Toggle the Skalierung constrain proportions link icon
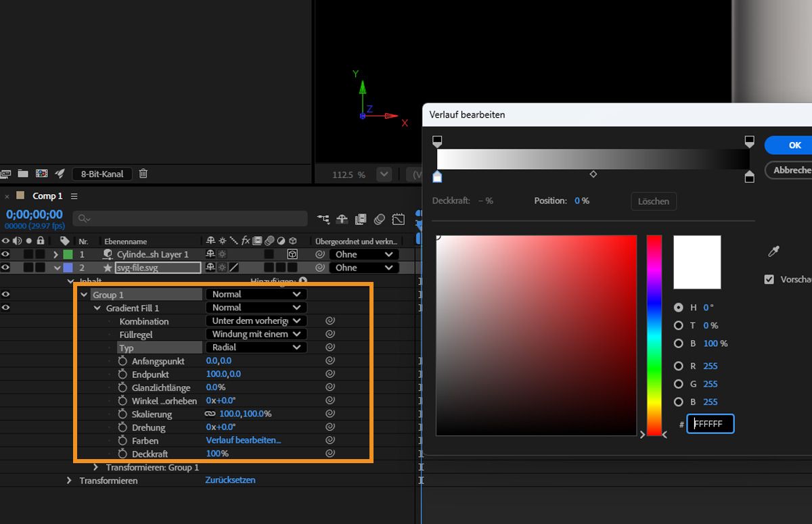The height and width of the screenshot is (524, 812). click(210, 414)
